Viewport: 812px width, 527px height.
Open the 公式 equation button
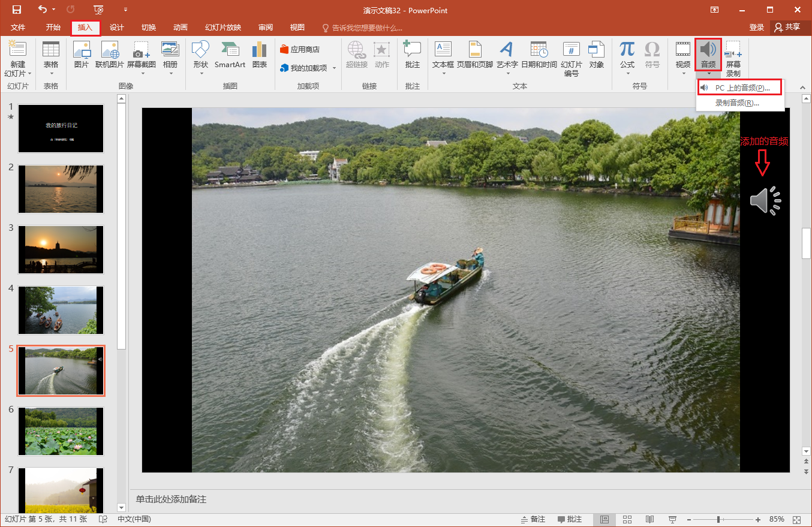[x=627, y=56]
